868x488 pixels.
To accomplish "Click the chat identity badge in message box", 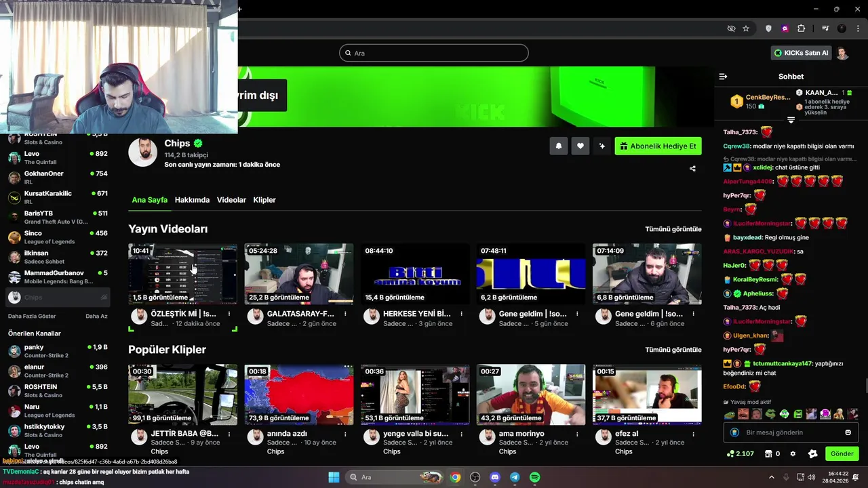I will 734,432.
